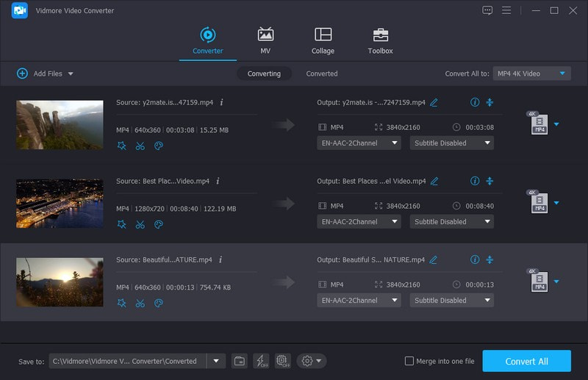Viewport: 588px width, 380px height.
Task: Open audio track dropdown for y2mate.is output
Action: (359, 143)
